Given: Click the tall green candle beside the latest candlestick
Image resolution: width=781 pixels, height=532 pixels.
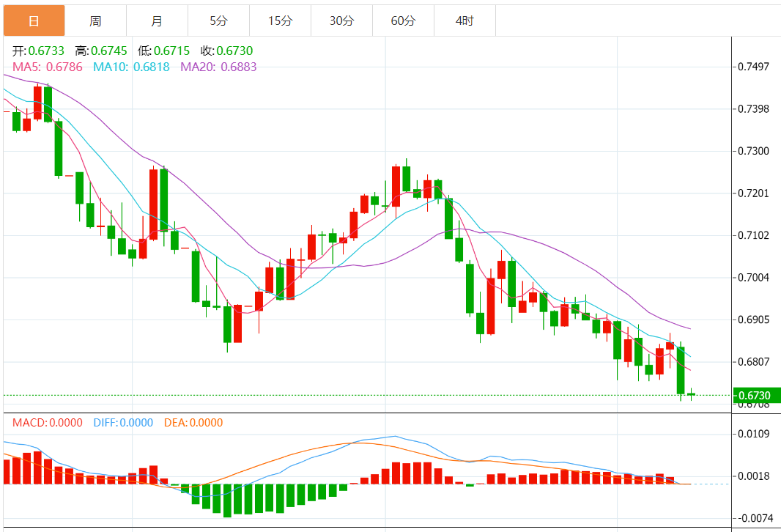Looking at the screenshot, I should point(681,371).
